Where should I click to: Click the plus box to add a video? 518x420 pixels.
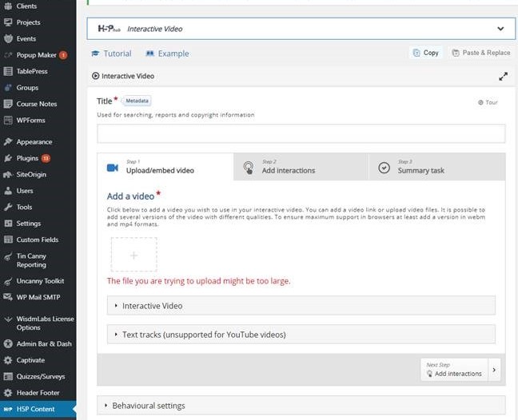point(133,255)
